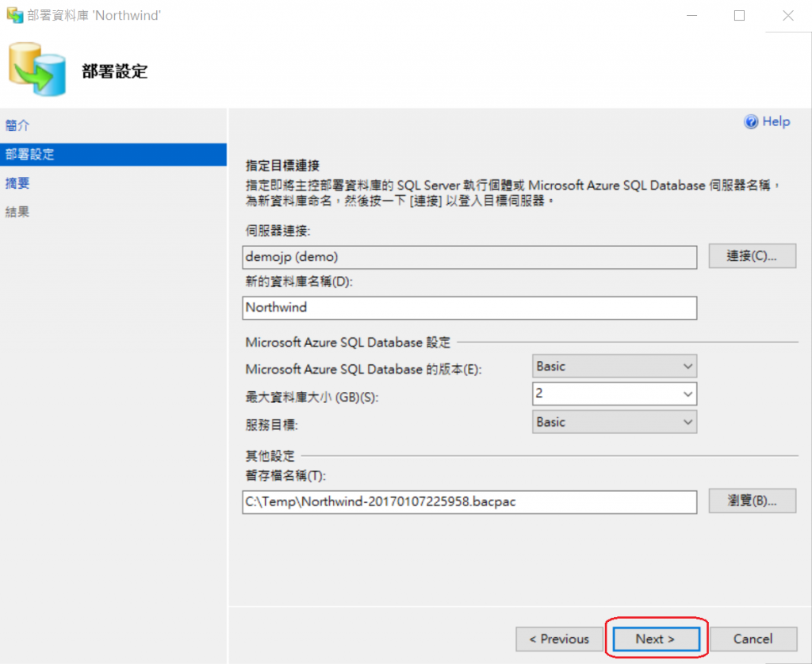This screenshot has width=812, height=664.
Task: Minimize the deployment wizard window
Action: pyautogui.click(x=691, y=16)
